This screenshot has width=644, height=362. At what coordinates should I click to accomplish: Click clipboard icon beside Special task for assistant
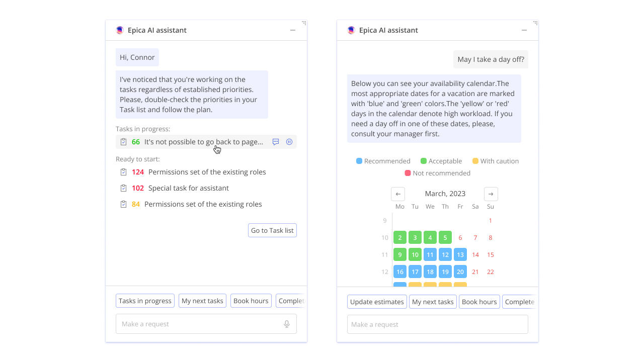pyautogui.click(x=124, y=188)
